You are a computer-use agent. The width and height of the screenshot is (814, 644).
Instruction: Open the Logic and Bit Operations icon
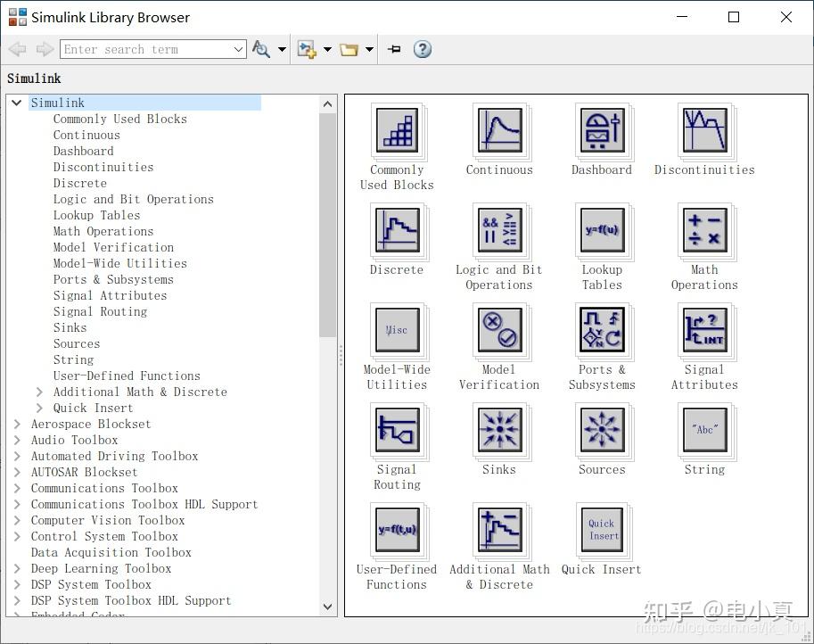pos(499,230)
